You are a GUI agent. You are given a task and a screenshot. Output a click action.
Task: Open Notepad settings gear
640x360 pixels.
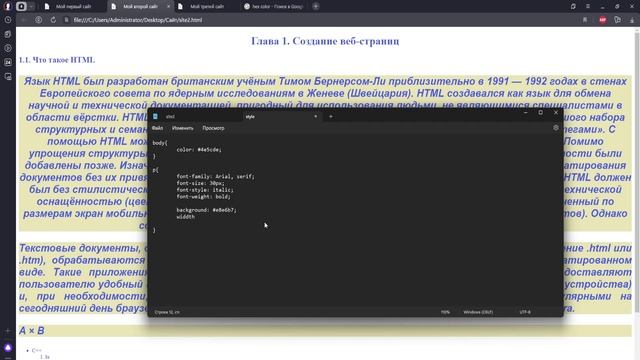556,128
